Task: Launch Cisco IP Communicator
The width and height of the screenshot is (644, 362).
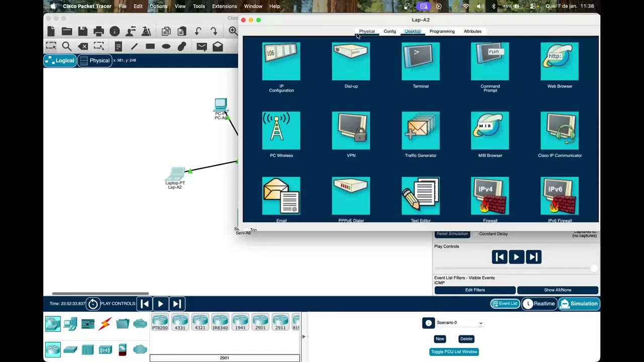Action: coord(559,131)
